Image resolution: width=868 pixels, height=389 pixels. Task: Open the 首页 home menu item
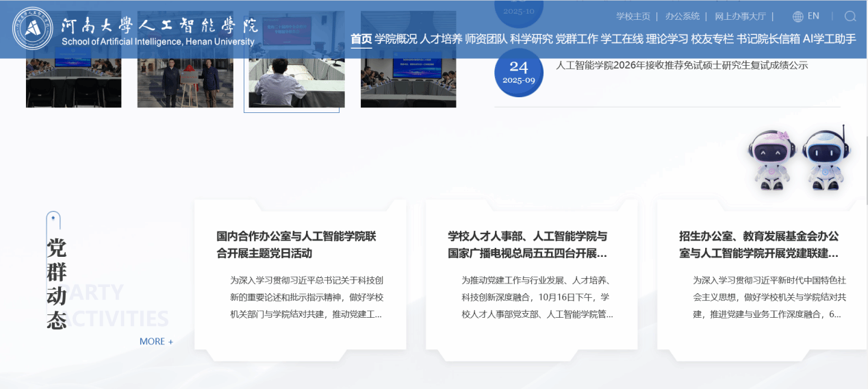point(361,39)
